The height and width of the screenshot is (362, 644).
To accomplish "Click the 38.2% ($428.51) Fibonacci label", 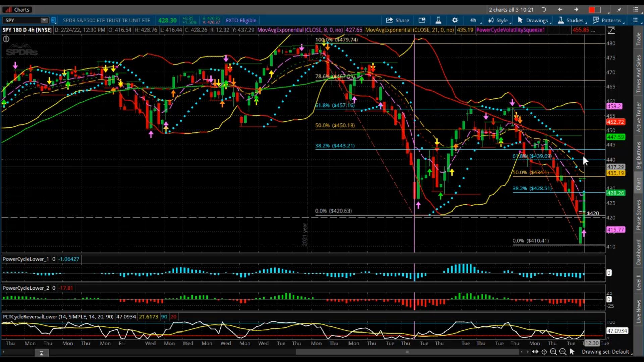I will 532,188.
